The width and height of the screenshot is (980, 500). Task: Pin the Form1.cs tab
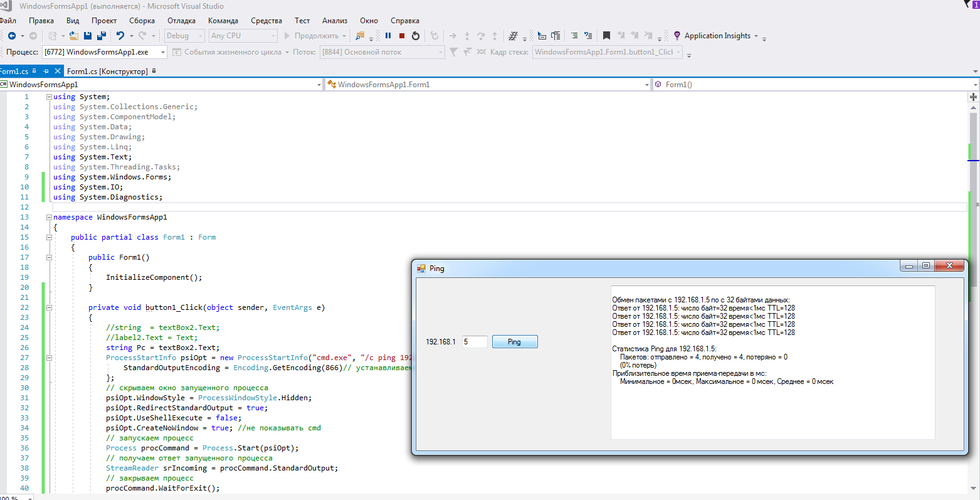[x=46, y=71]
